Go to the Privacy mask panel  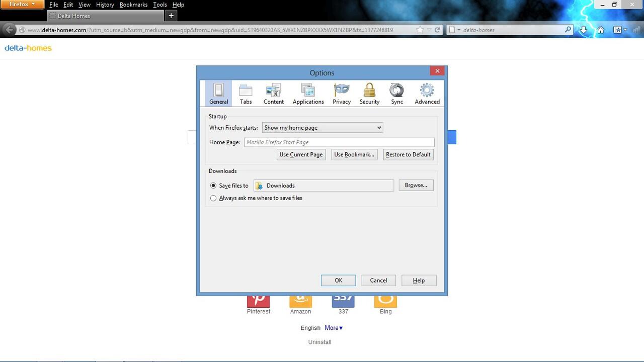click(342, 94)
